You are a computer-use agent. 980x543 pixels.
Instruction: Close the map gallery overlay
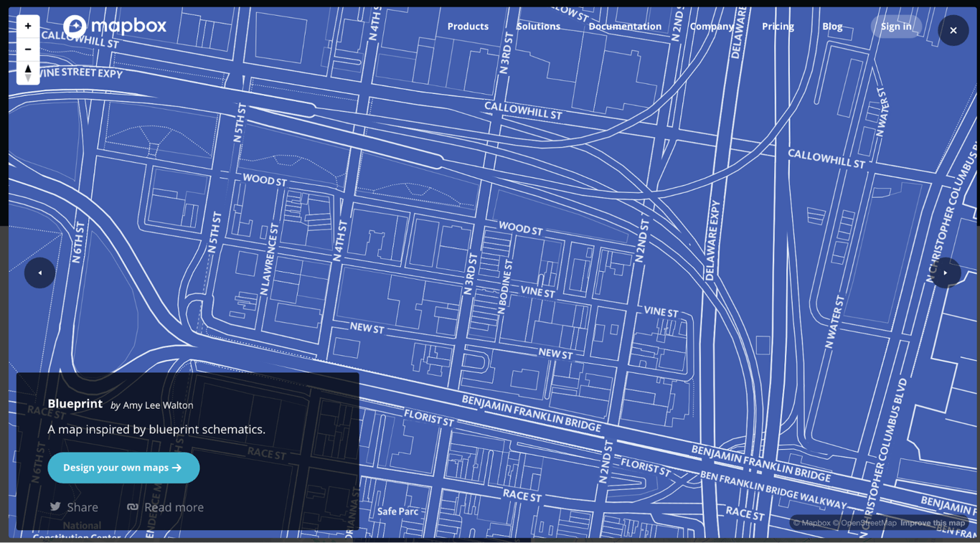point(953,30)
